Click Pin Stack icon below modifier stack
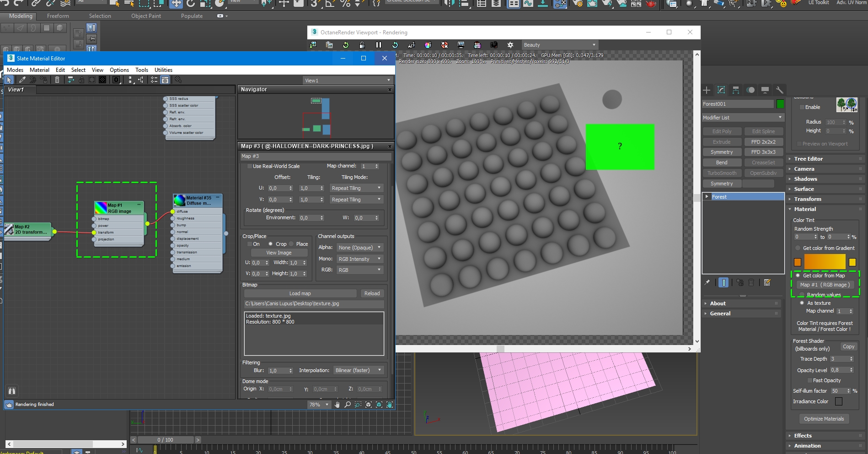Image resolution: width=868 pixels, height=454 pixels. (x=707, y=282)
